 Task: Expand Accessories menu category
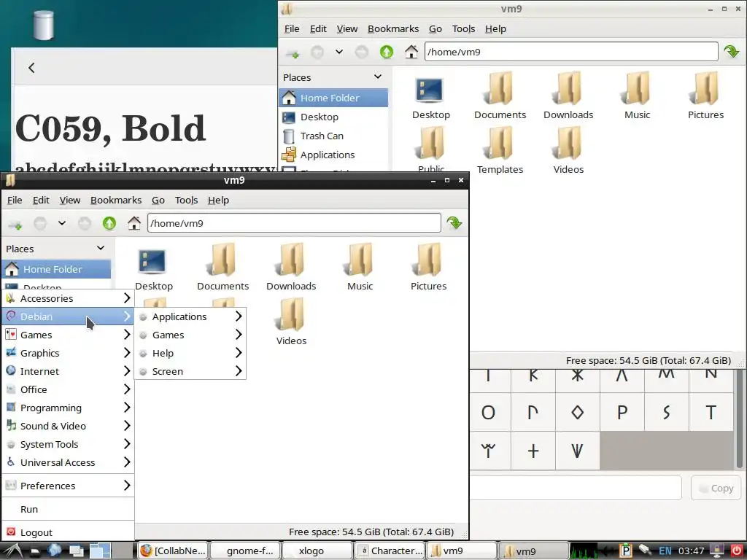[68, 298]
